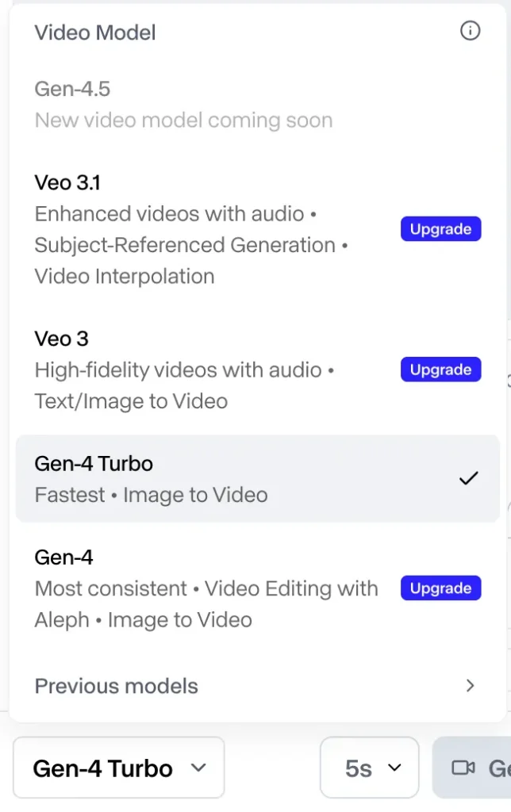Click the video camera icon on Generate button
The image size is (511, 812).
point(463,768)
